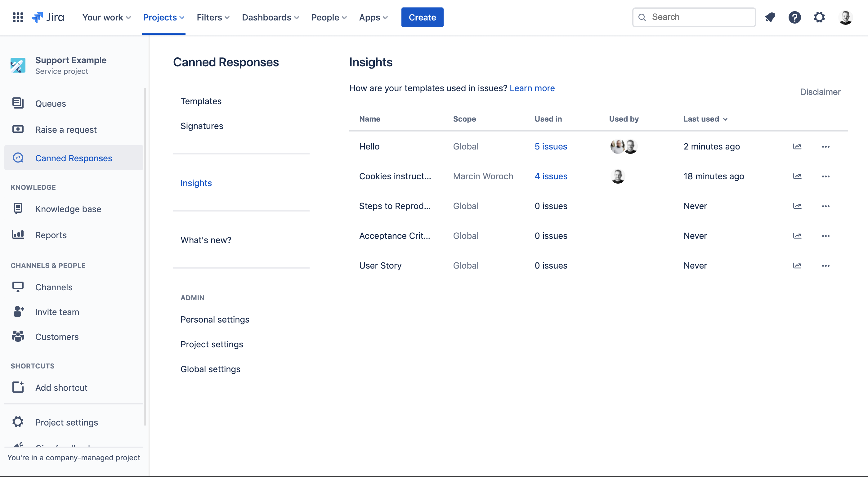Click the Knowledge base icon

[18, 209]
